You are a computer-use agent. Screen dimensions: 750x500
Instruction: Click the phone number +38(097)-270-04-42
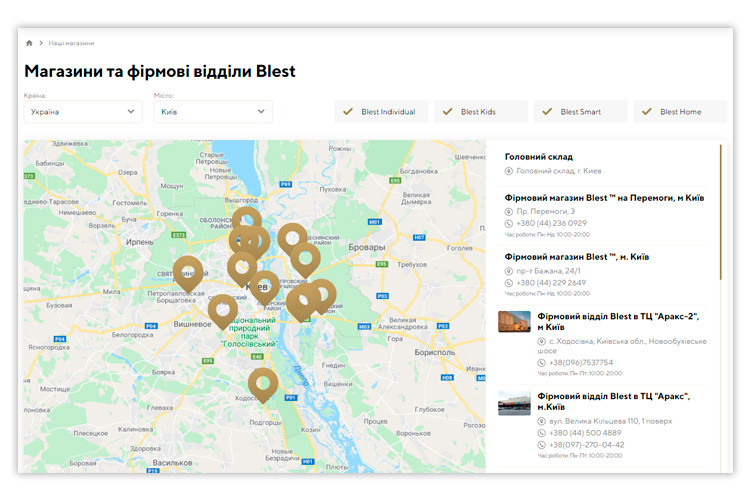tap(586, 445)
